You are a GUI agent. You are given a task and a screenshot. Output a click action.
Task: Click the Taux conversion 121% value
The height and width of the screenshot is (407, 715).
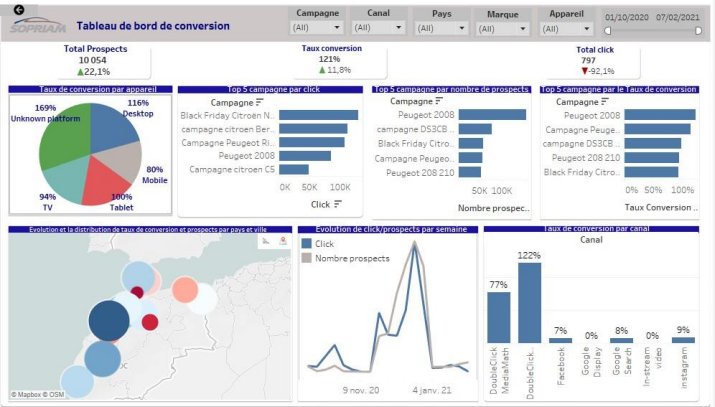click(x=329, y=59)
